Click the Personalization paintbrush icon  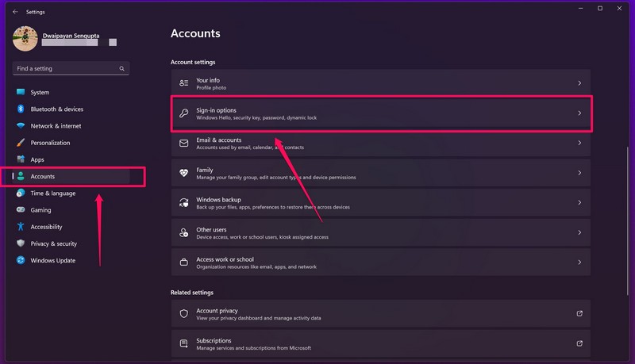[21, 143]
